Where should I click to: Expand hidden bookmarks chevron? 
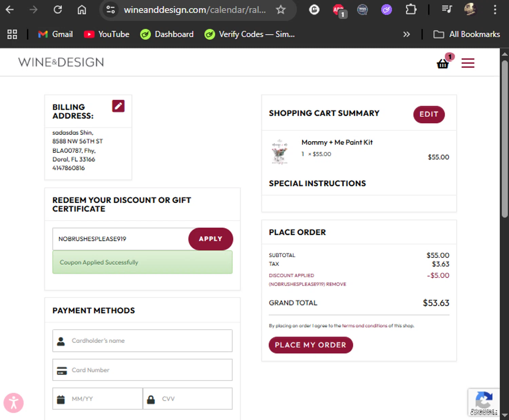(406, 34)
